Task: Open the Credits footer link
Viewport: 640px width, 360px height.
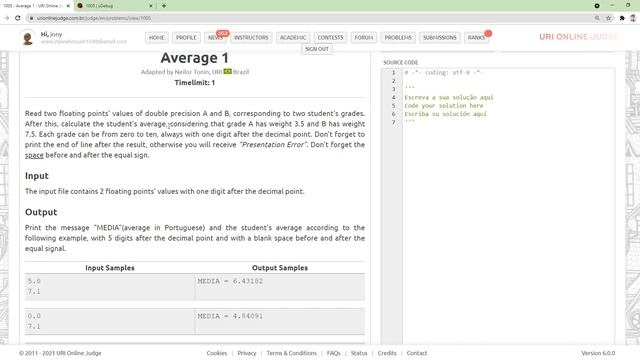Action: (x=387, y=353)
